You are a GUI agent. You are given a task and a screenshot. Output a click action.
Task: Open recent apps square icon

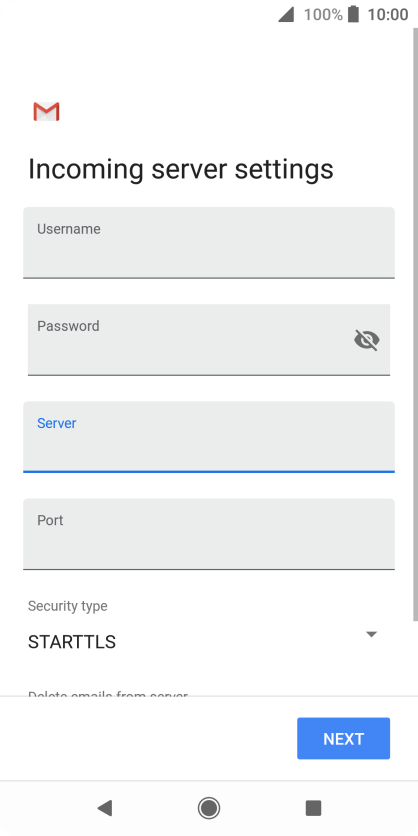coord(313,808)
